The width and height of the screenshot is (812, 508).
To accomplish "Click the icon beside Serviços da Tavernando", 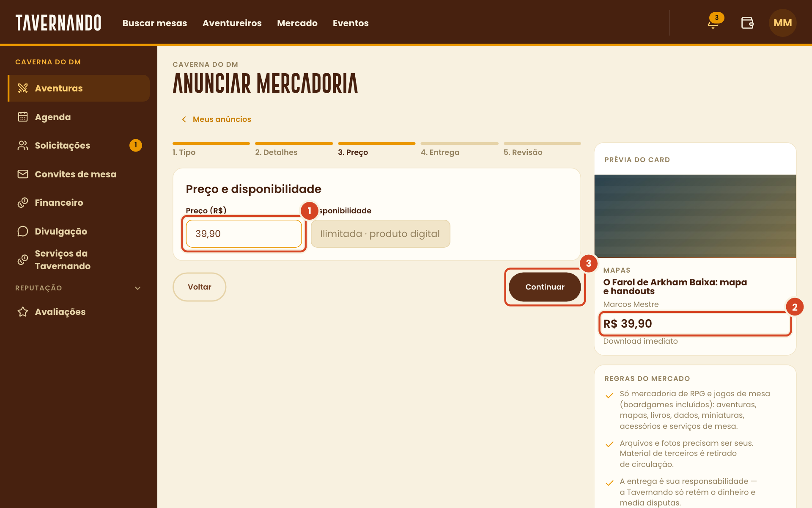I will pos(23,260).
